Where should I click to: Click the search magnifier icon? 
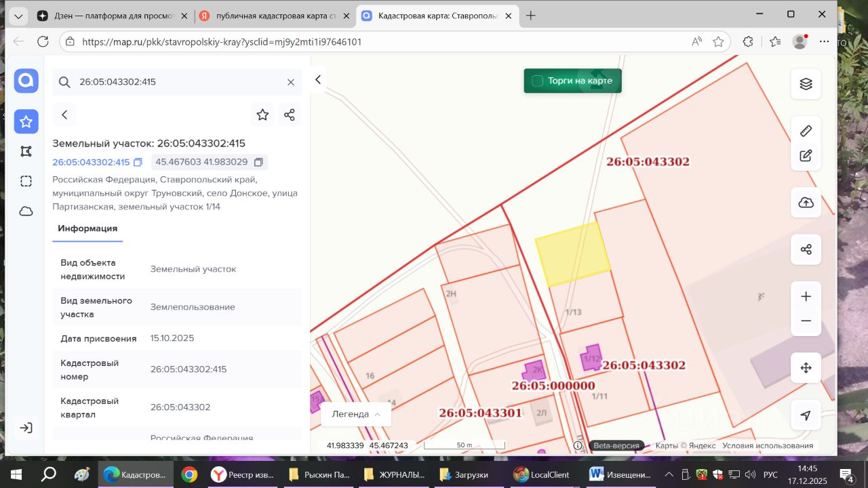click(64, 82)
